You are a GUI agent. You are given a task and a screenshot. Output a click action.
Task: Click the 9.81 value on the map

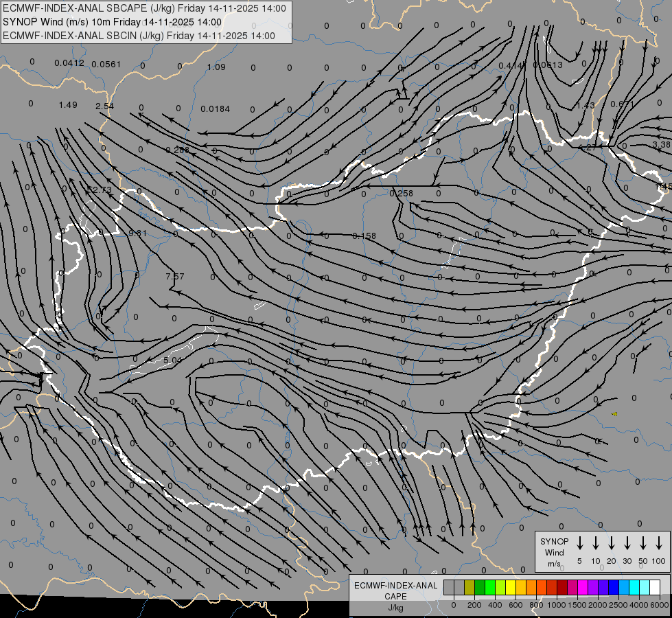tap(137, 233)
